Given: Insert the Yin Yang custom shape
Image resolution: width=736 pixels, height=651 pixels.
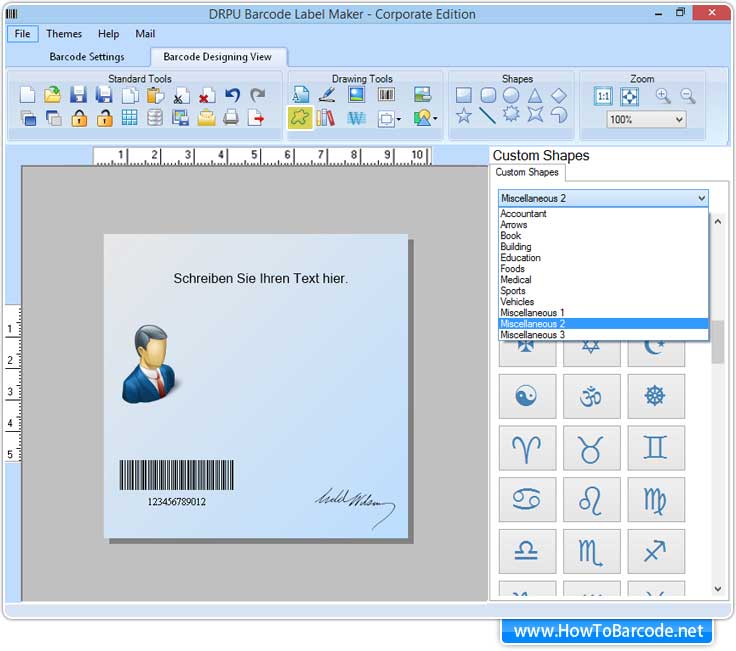Looking at the screenshot, I should [x=527, y=396].
